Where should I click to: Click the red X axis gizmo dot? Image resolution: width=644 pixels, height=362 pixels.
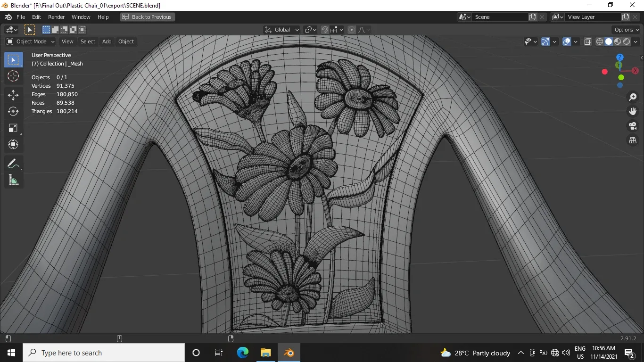(605, 72)
